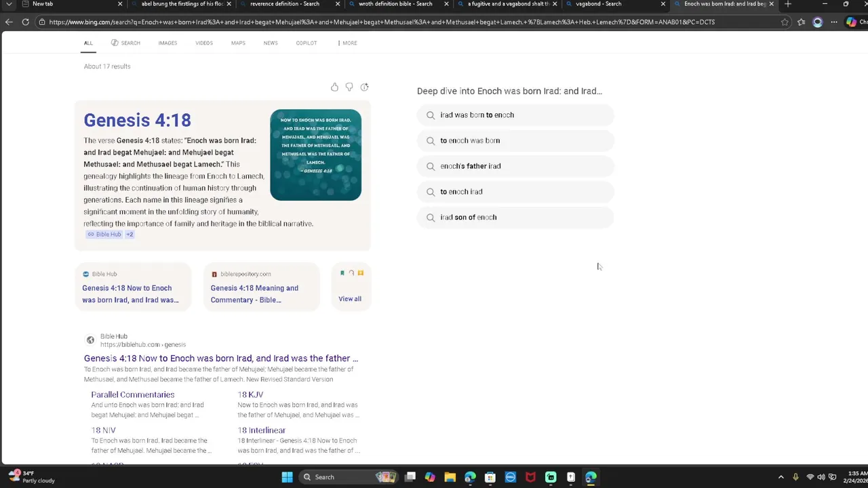
Task: Open the volume tray icon
Action: pyautogui.click(x=821, y=477)
